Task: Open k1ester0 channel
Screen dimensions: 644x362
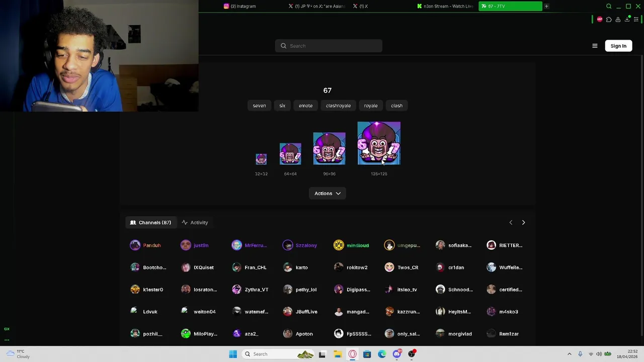Action: point(146,290)
